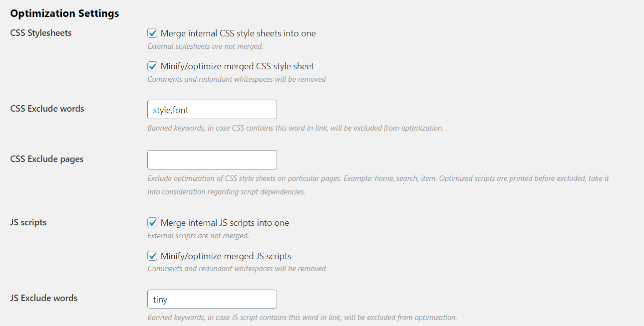Screen dimensions: 644x326
Task: Click the CSS Exclude words input field
Action: point(212,110)
